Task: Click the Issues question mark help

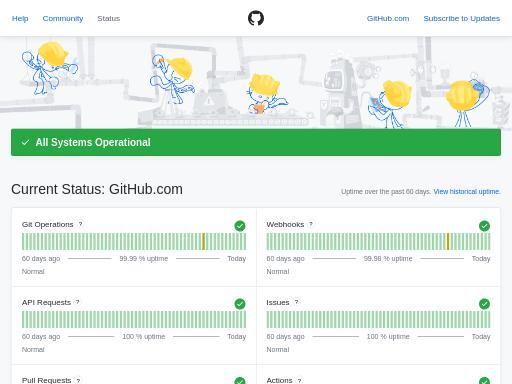Action: pos(296,302)
